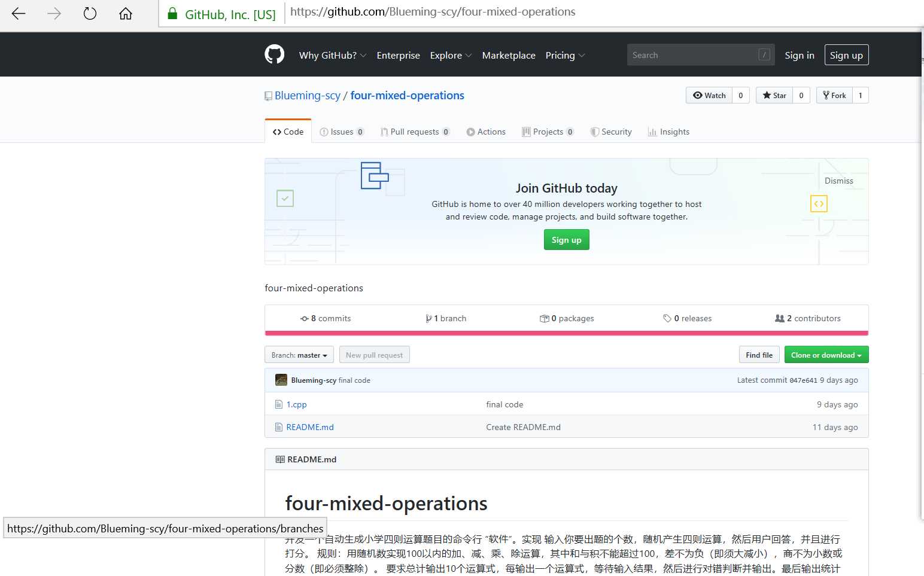Open the Clone or download dropdown
Viewport: 924px width, 576px height.
click(826, 355)
